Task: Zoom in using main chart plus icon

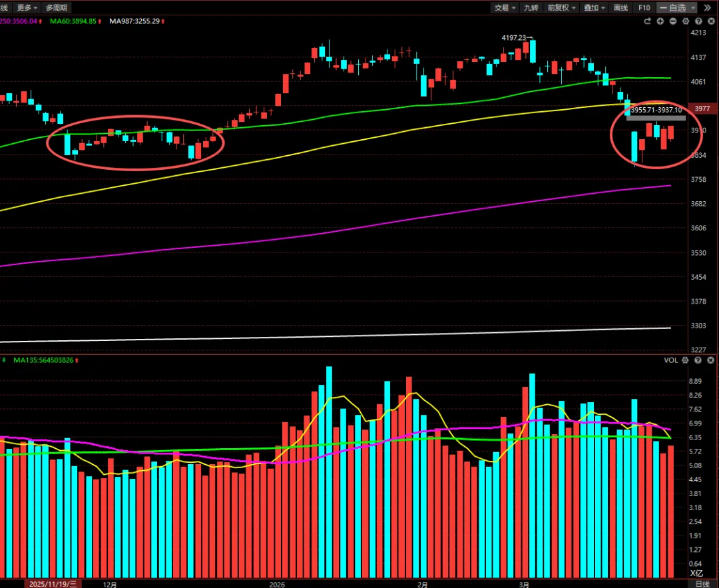Action: 660,21
